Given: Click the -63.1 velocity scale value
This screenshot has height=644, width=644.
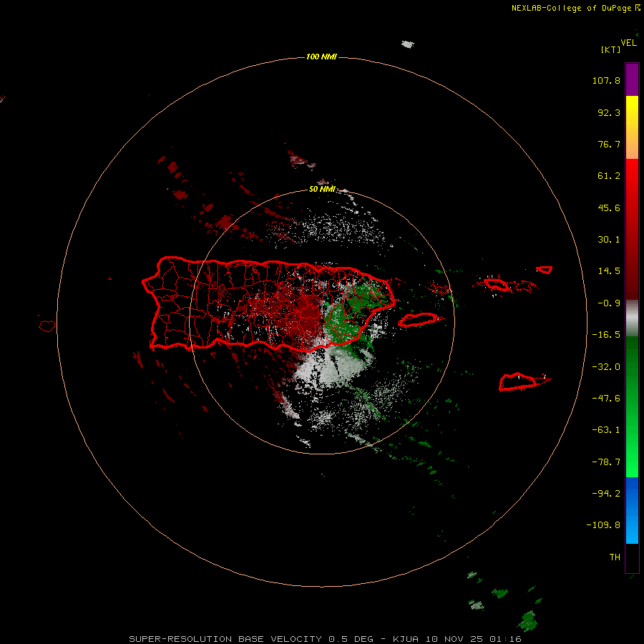Looking at the screenshot, I should [x=606, y=430].
